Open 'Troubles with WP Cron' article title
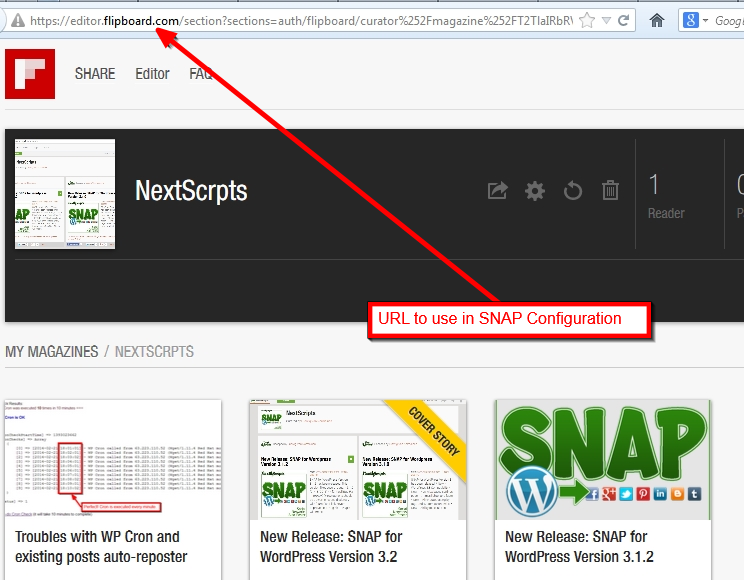The height and width of the screenshot is (580, 744). pos(101,546)
